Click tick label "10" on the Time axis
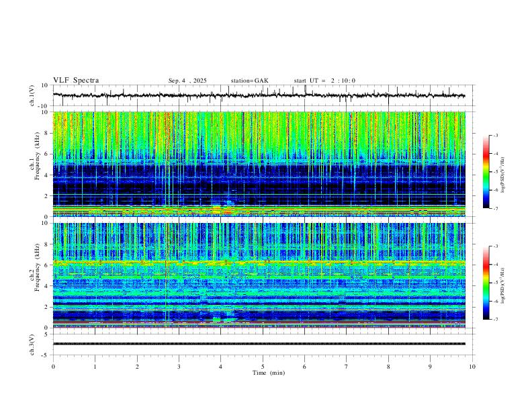 (472, 367)
